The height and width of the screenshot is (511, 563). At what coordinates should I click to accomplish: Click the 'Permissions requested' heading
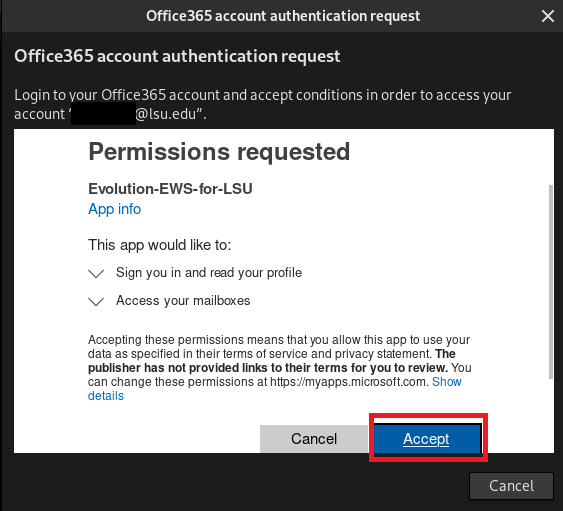[x=219, y=152]
